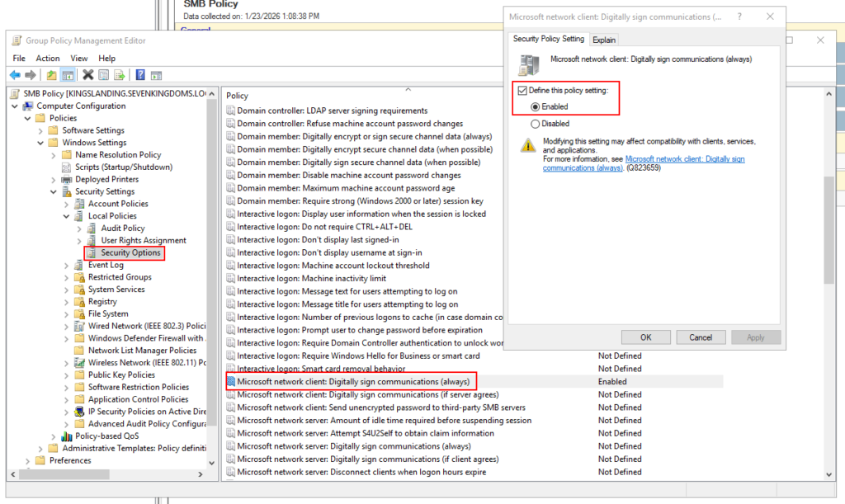Viewport: 845px width, 504px height.
Task: Select the Disabled radio button
Action: [x=536, y=124]
